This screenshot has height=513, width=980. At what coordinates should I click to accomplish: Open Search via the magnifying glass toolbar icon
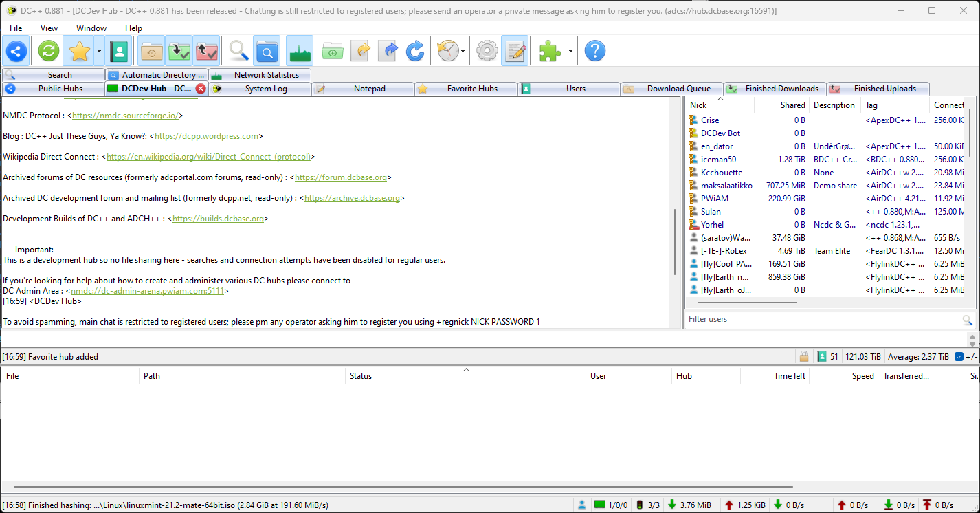click(x=238, y=51)
